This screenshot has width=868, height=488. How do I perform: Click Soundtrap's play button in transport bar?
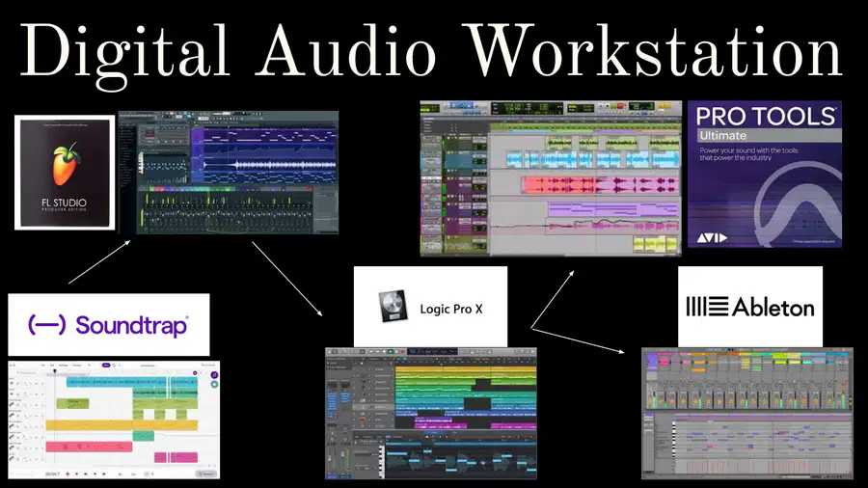pos(95,474)
